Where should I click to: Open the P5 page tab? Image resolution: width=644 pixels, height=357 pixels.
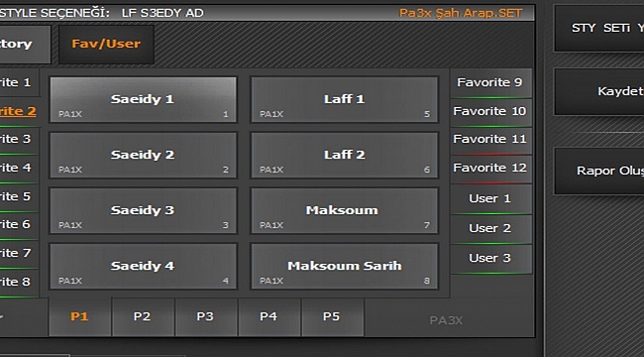click(x=332, y=316)
